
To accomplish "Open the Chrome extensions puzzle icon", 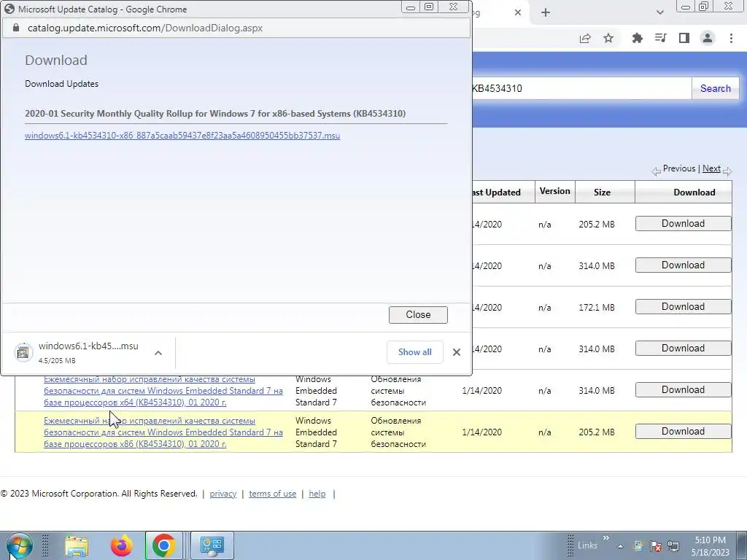I will coord(637,38).
